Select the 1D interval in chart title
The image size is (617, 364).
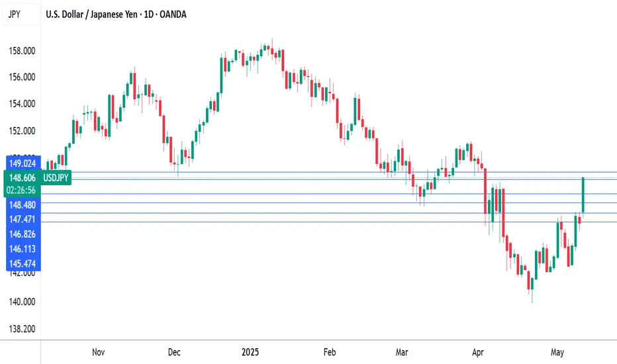click(149, 15)
